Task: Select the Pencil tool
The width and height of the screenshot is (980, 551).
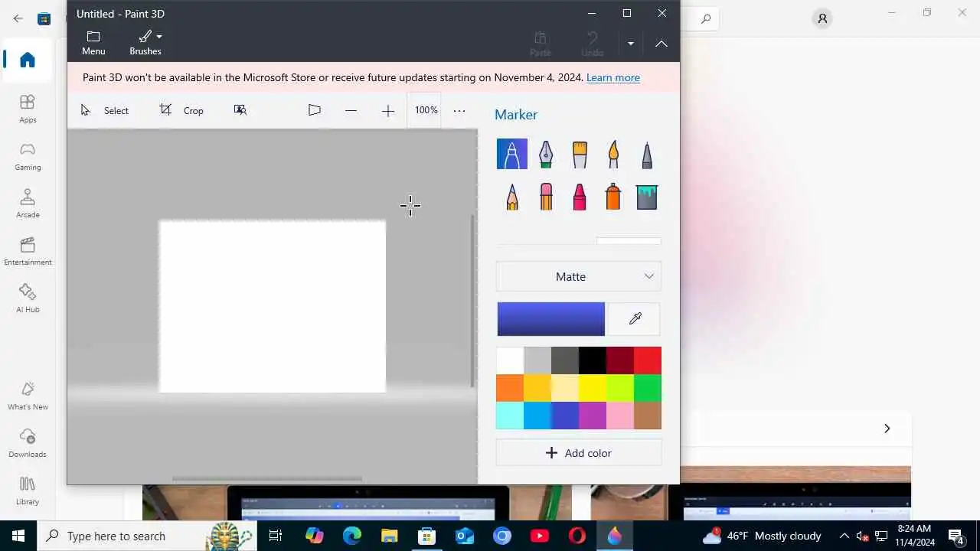Action: [511, 197]
